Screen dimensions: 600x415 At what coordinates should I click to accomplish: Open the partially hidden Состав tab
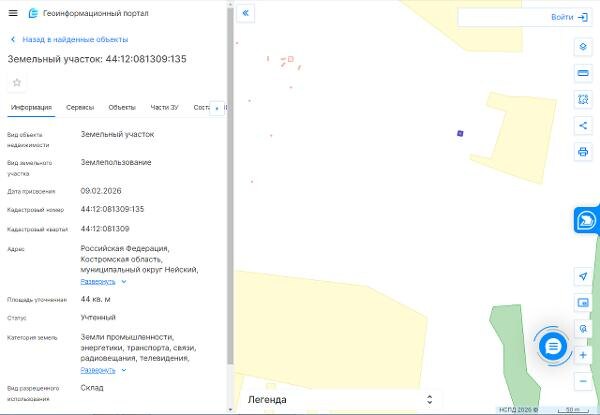tap(201, 107)
